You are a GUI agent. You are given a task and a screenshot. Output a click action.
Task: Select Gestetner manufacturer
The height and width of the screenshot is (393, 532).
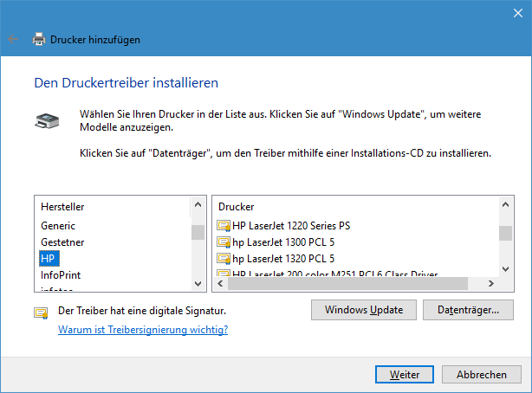point(62,242)
